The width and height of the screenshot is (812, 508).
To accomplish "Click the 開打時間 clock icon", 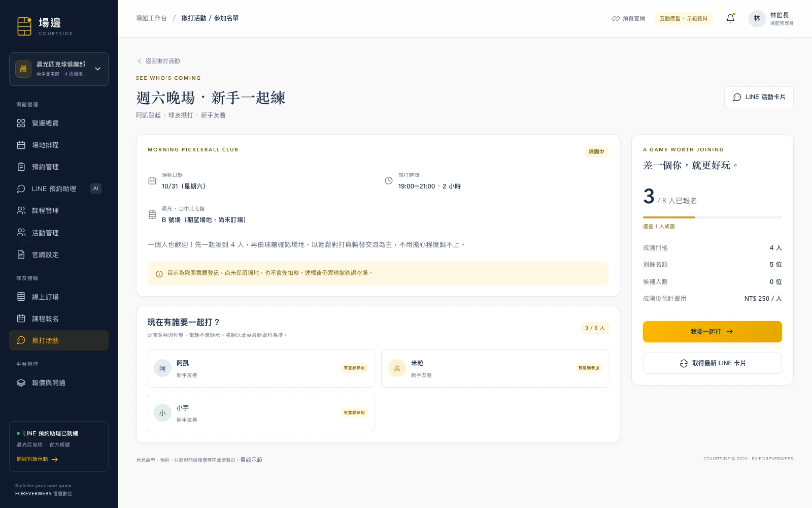I will tap(389, 181).
